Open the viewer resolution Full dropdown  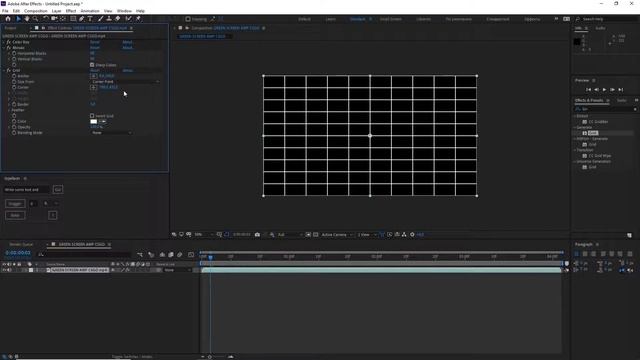[x=290, y=235]
